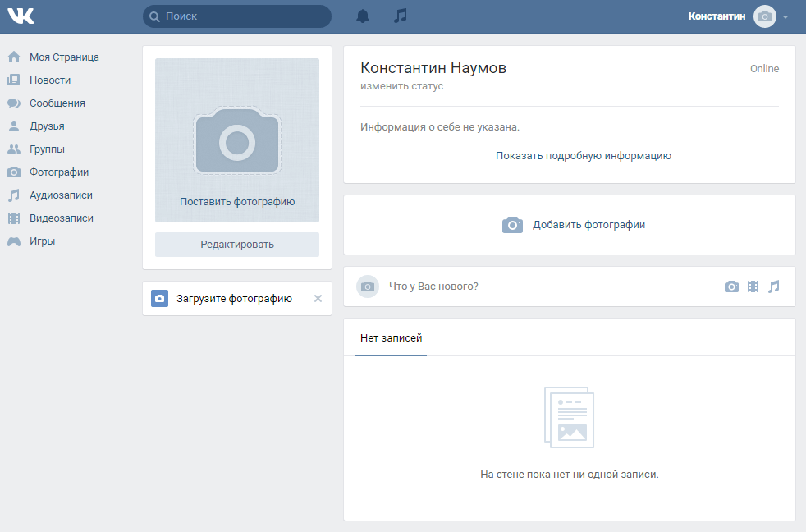
Task: Click the изменить статус link
Action: (401, 86)
